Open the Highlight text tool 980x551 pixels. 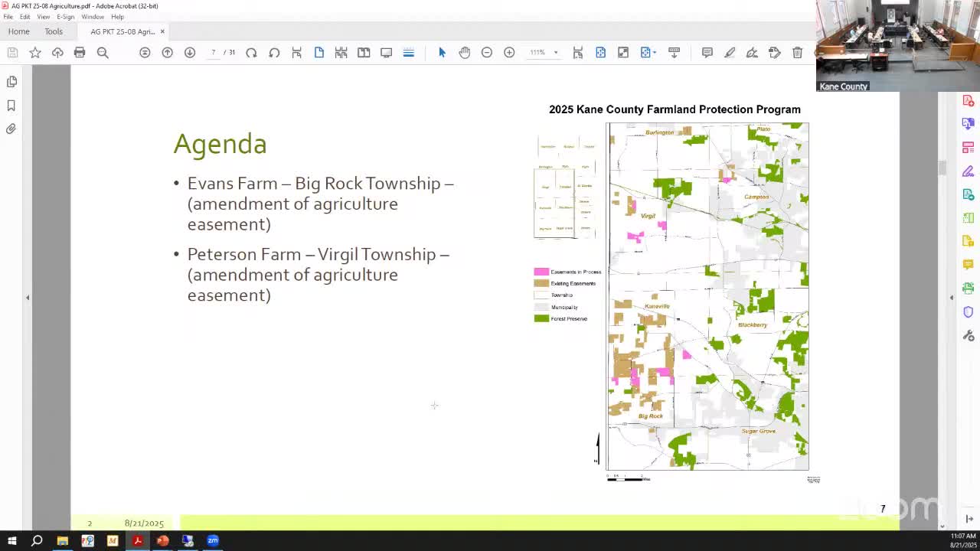click(730, 52)
